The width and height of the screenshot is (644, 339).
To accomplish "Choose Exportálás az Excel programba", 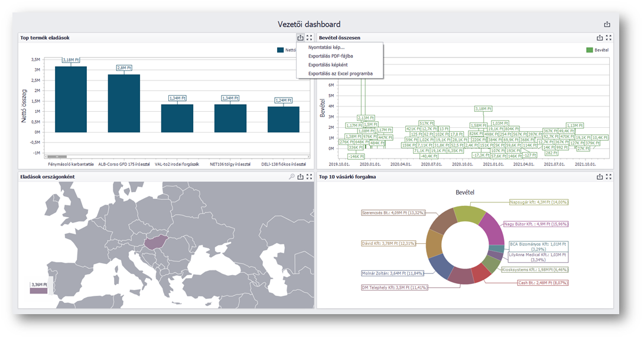I will [340, 74].
